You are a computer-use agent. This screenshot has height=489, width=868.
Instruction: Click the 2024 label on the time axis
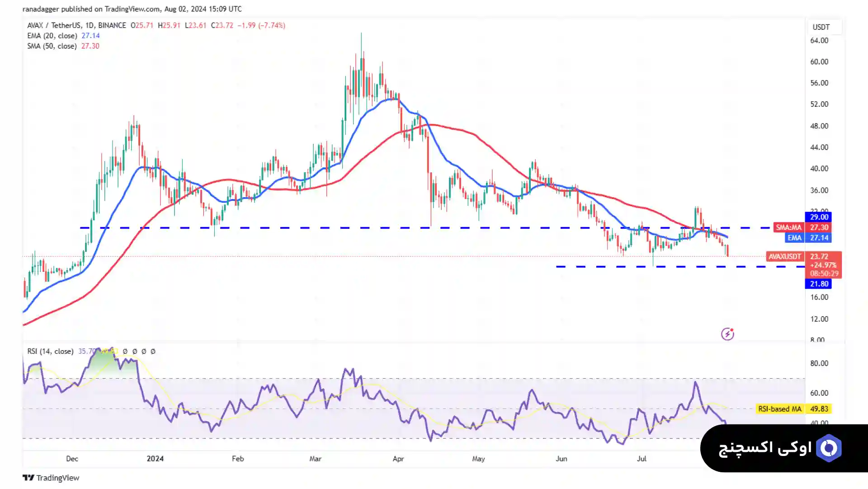click(x=155, y=459)
